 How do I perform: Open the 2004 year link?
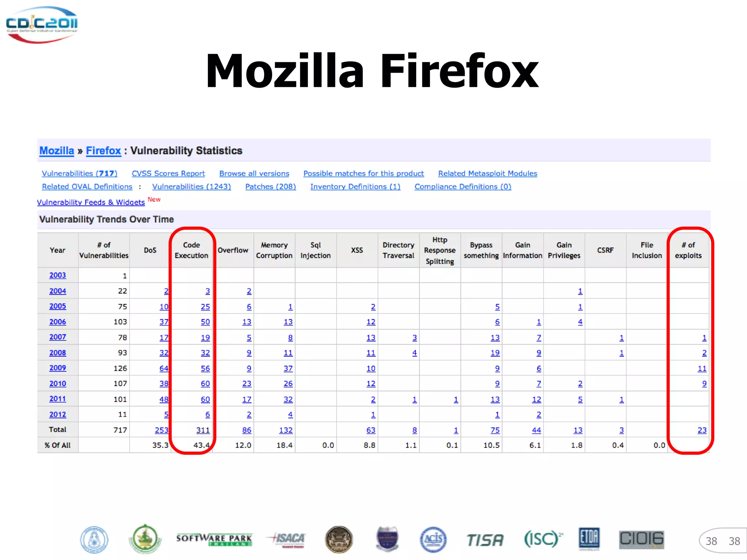click(x=58, y=291)
